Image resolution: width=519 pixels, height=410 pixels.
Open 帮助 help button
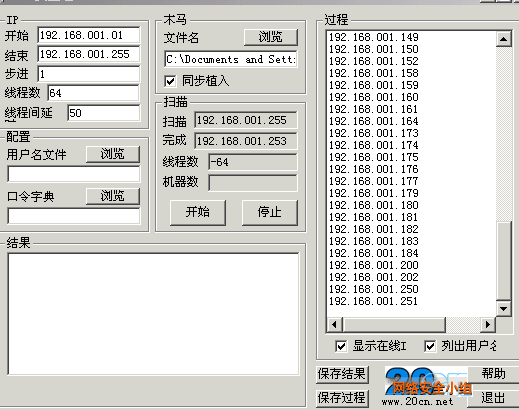[x=493, y=374]
